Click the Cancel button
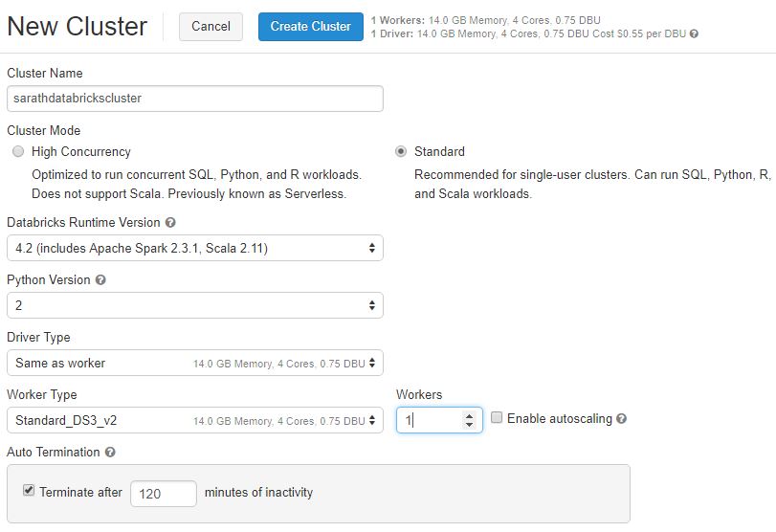 coord(211,27)
